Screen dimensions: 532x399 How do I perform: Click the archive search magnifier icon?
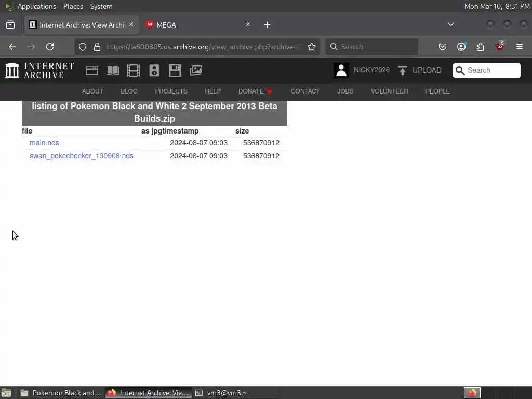pos(460,70)
